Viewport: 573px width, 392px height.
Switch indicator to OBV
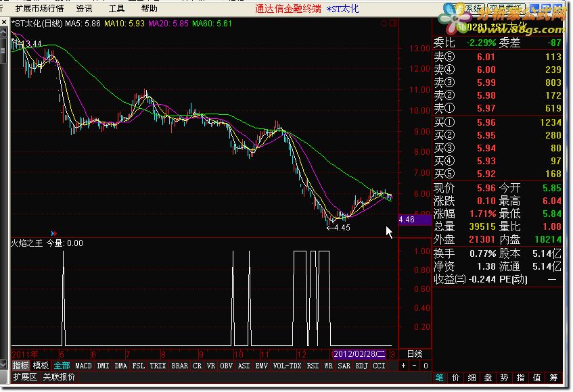tap(226, 366)
